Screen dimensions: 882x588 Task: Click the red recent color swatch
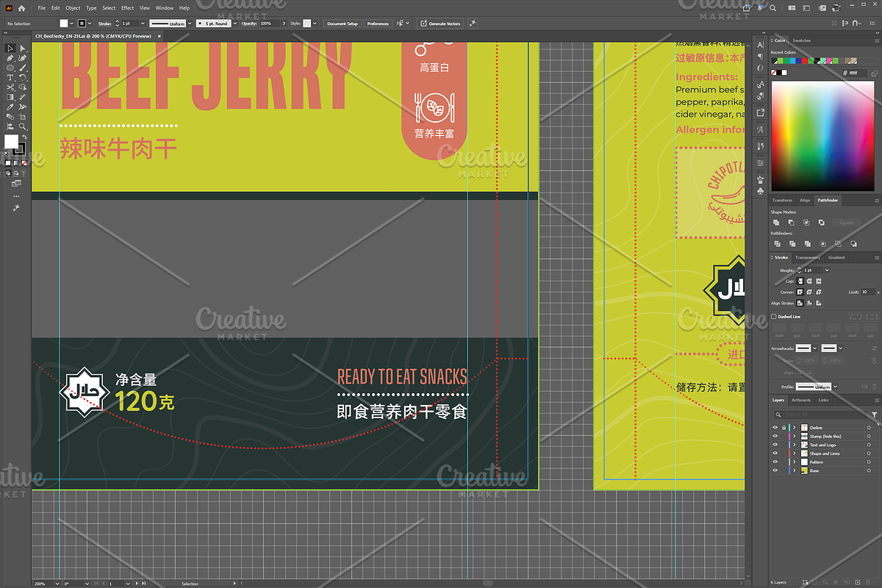click(x=805, y=61)
